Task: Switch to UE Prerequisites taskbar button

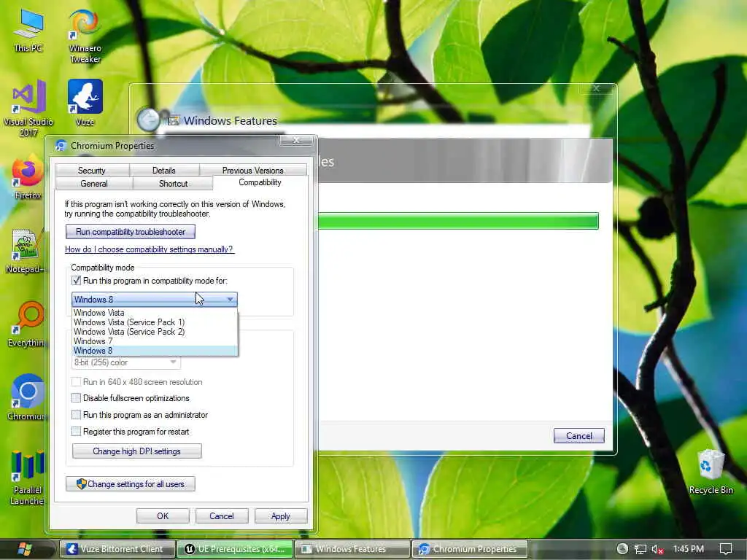Action: 235,549
